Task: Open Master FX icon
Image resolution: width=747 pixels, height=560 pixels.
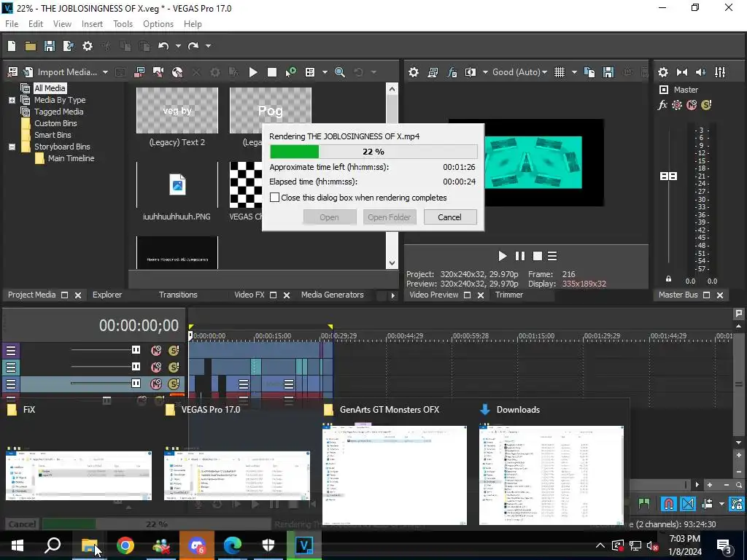Action: pos(662,105)
